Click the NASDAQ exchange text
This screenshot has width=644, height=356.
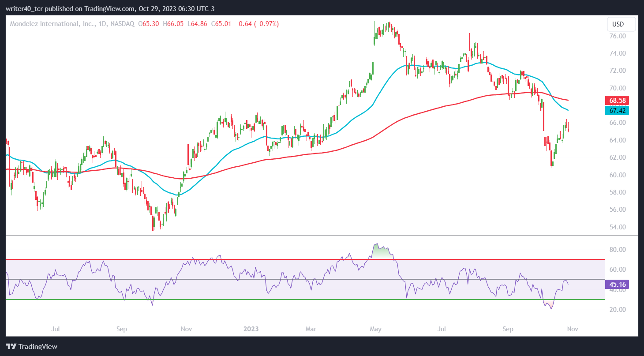tap(123, 24)
